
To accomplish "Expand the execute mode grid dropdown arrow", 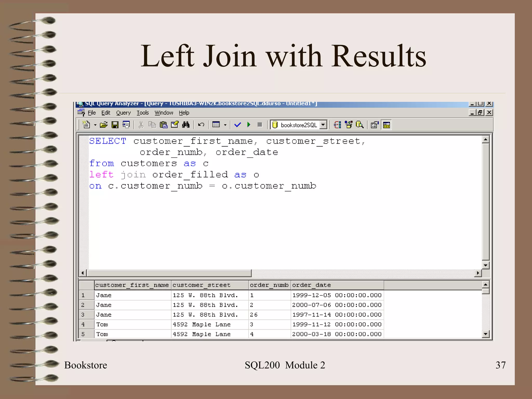I will pos(225,125).
